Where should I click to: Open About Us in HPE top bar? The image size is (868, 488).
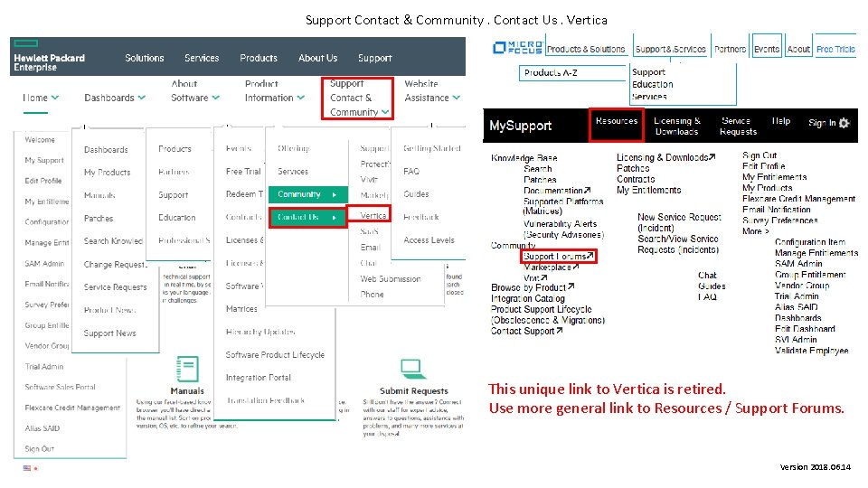point(317,58)
